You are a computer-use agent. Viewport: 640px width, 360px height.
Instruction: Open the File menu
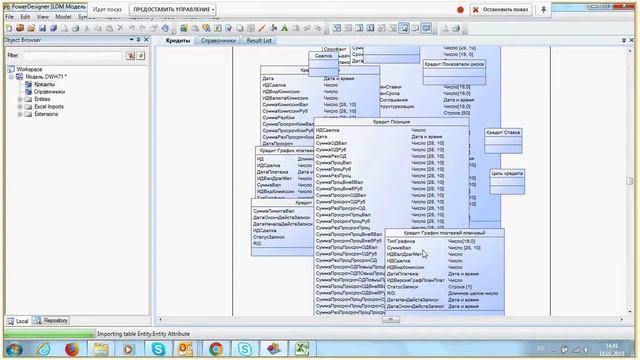click(x=9, y=17)
